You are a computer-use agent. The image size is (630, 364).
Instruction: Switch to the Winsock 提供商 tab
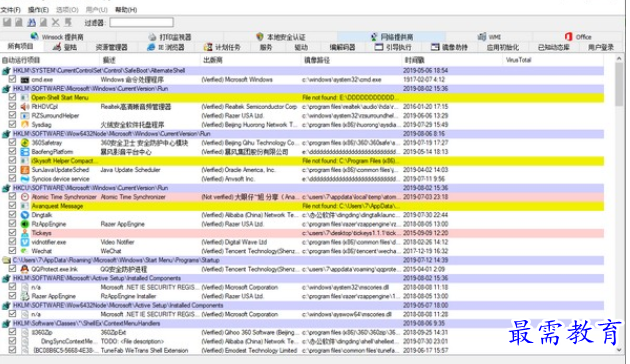coord(57,37)
